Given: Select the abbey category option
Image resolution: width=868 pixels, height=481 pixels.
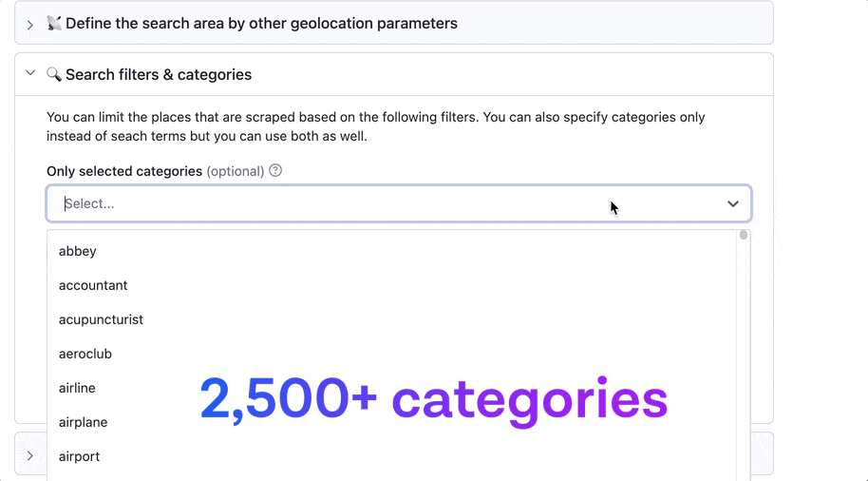Looking at the screenshot, I should [78, 251].
